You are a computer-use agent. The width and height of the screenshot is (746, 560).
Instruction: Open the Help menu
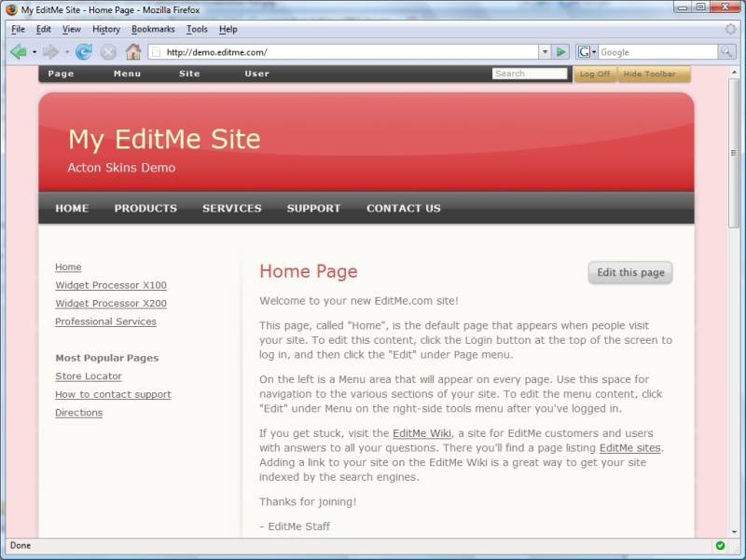[x=228, y=29]
